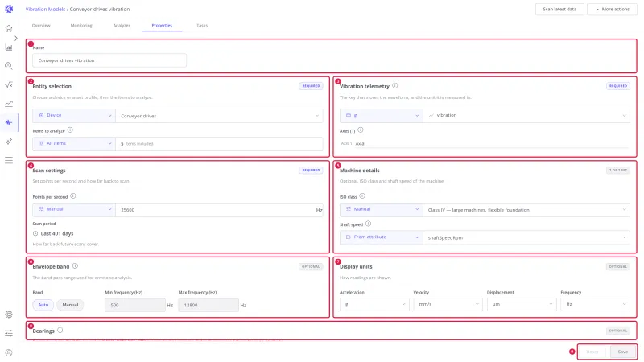This screenshot has height=362, width=644.
Task: Show info icon next to Axes (1)
Action: point(360,130)
